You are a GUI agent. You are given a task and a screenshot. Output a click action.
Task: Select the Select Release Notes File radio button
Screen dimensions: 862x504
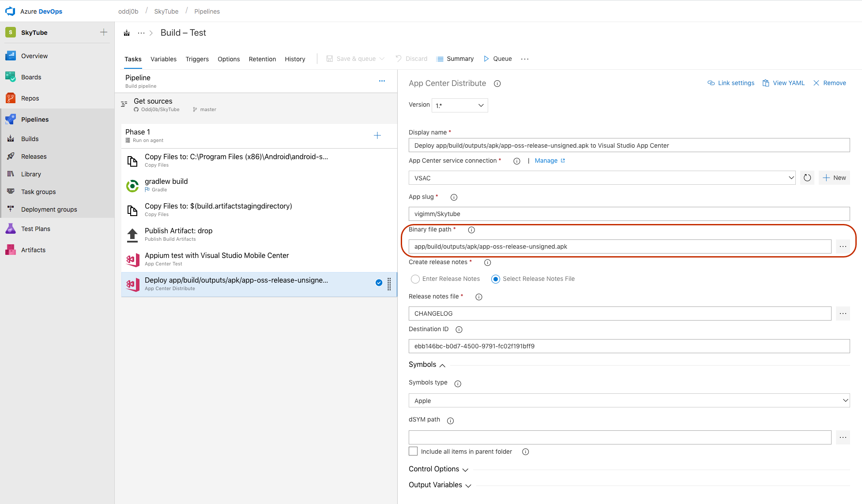tap(495, 278)
